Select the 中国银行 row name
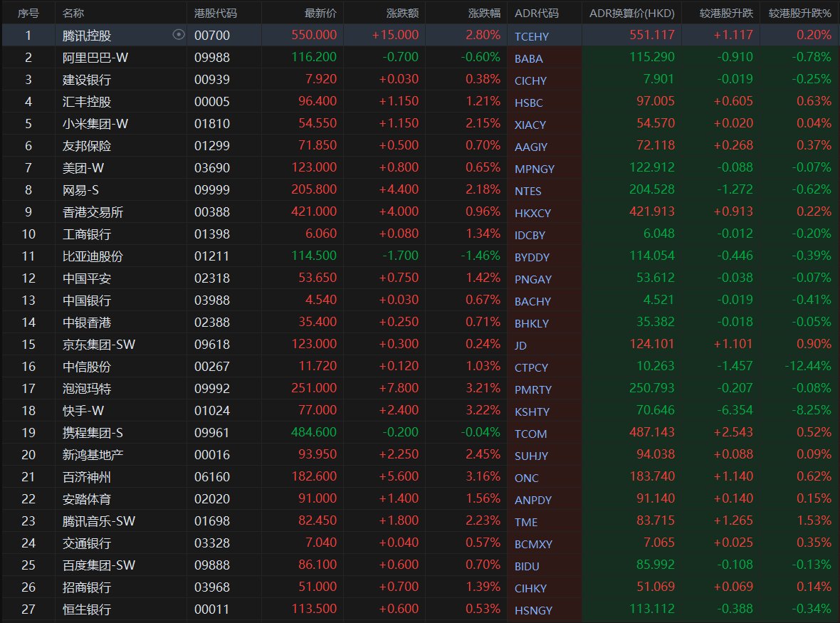This screenshot has height=623, width=840. pyautogui.click(x=87, y=300)
